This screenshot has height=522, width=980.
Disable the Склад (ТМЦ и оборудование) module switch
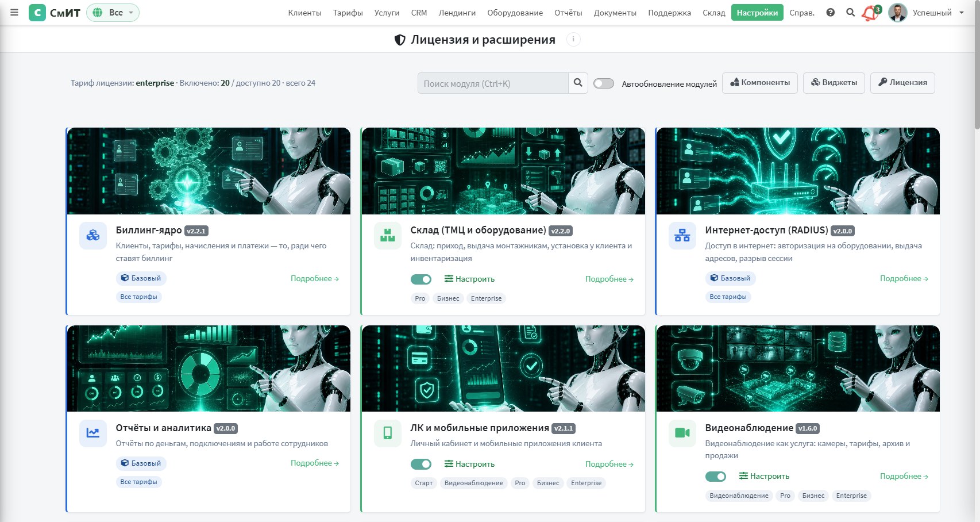(421, 279)
